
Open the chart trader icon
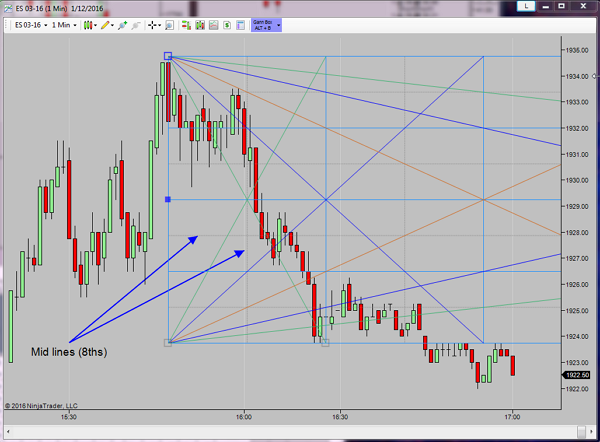(186, 25)
